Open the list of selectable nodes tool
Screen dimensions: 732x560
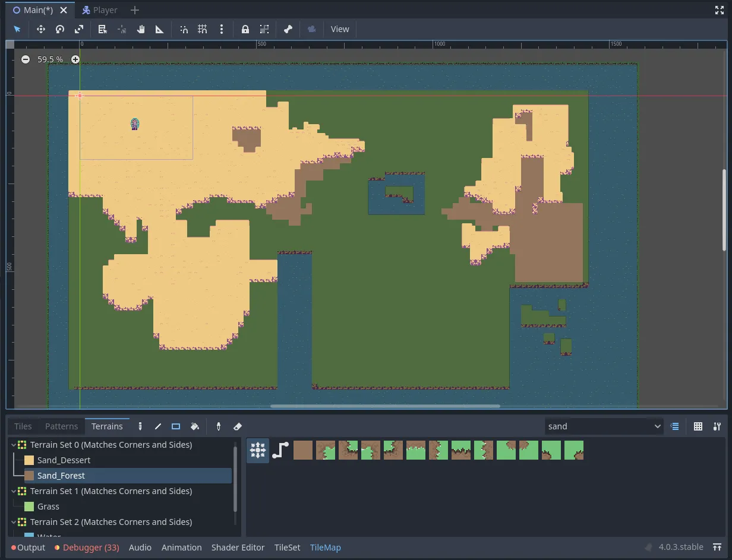tap(103, 29)
